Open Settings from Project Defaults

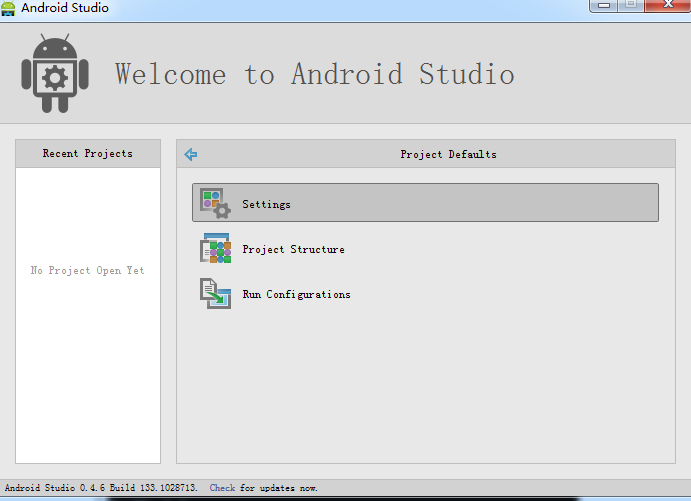(x=425, y=203)
